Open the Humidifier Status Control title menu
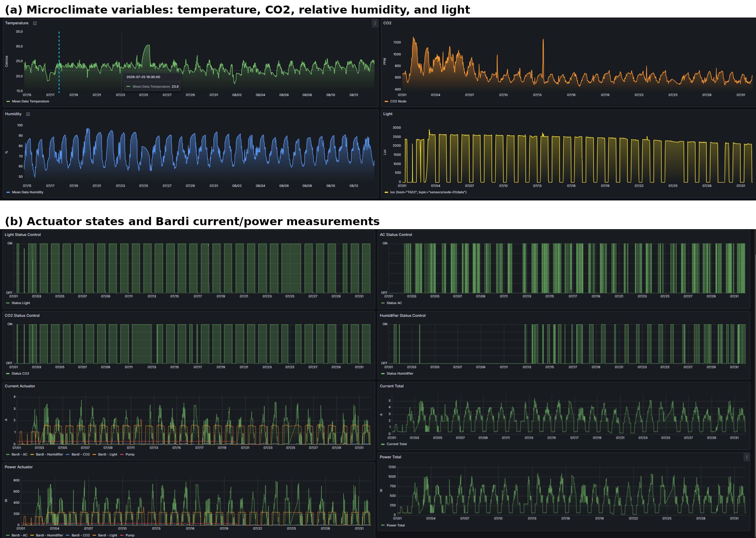Viewport: 756px width, 538px height. [403, 316]
